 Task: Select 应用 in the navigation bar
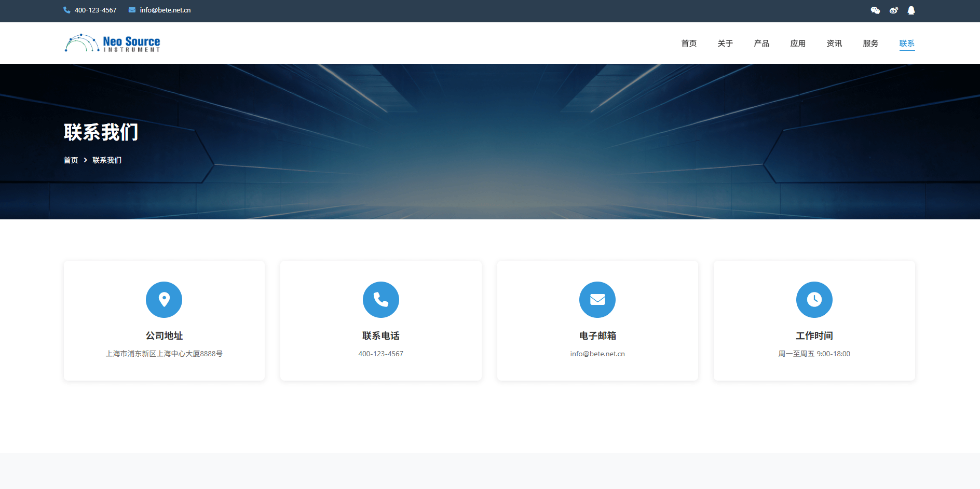coord(798,44)
